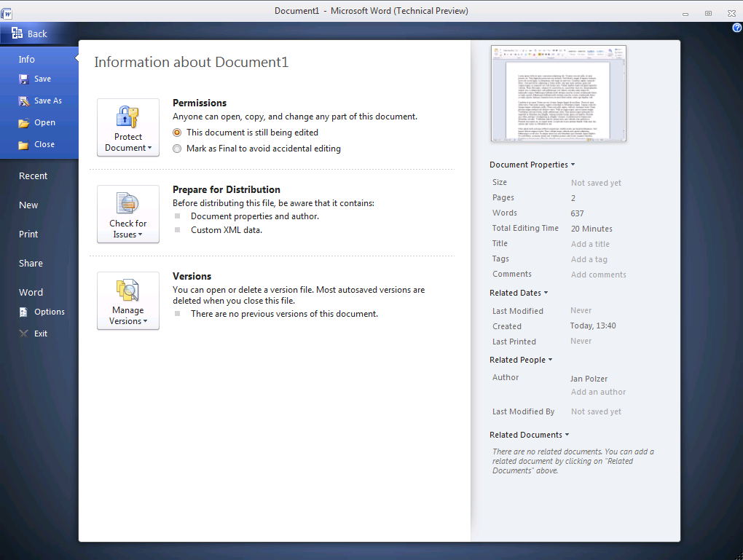Viewport: 743px width, 560px height.
Task: Click the Exit X icon
Action: (23, 334)
